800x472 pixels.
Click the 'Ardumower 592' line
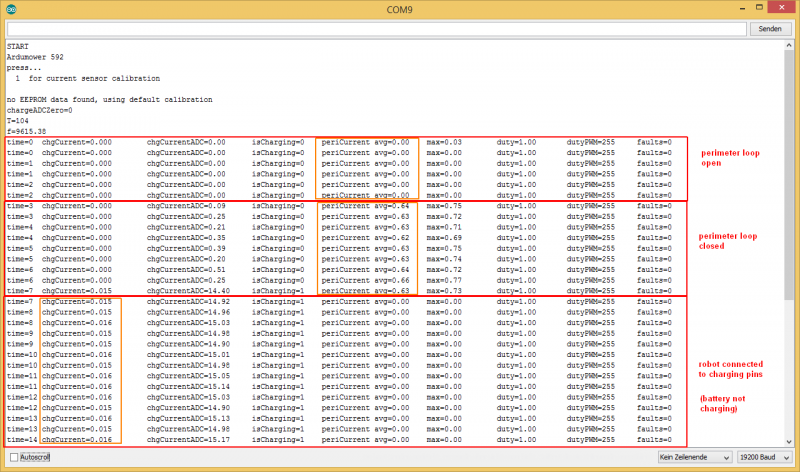pos(35,57)
